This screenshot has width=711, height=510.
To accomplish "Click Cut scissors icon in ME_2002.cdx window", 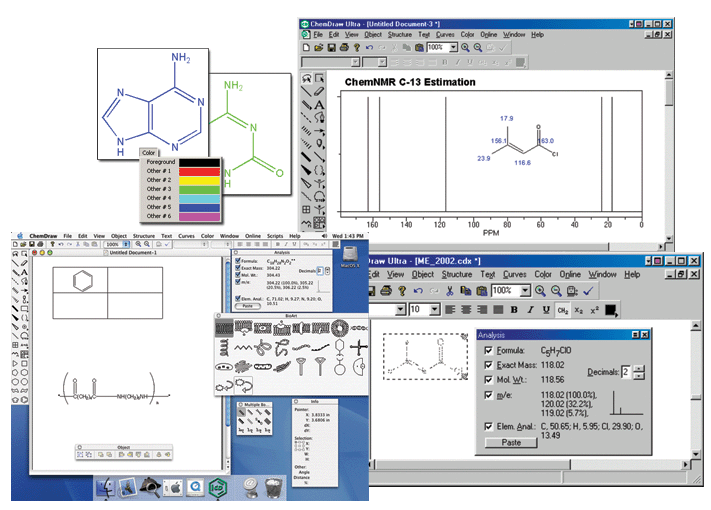I will 449,291.
